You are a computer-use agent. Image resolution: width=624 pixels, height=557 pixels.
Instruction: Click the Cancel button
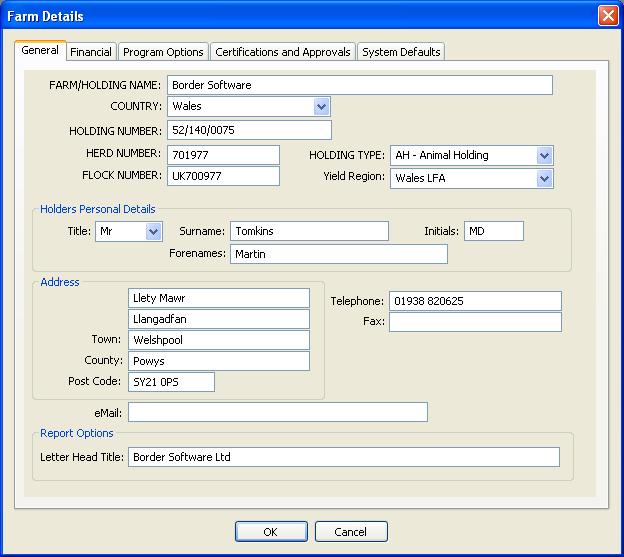pyautogui.click(x=351, y=532)
